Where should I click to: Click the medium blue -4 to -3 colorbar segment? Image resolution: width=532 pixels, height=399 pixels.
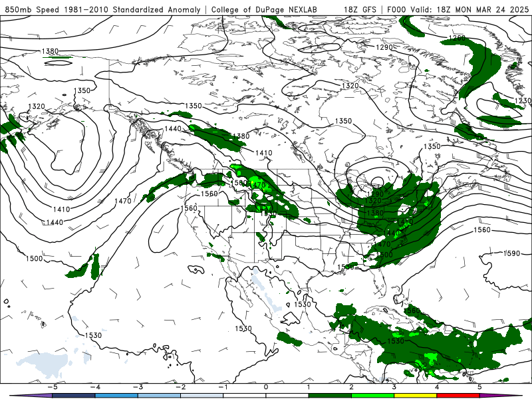pyautogui.click(x=116, y=396)
